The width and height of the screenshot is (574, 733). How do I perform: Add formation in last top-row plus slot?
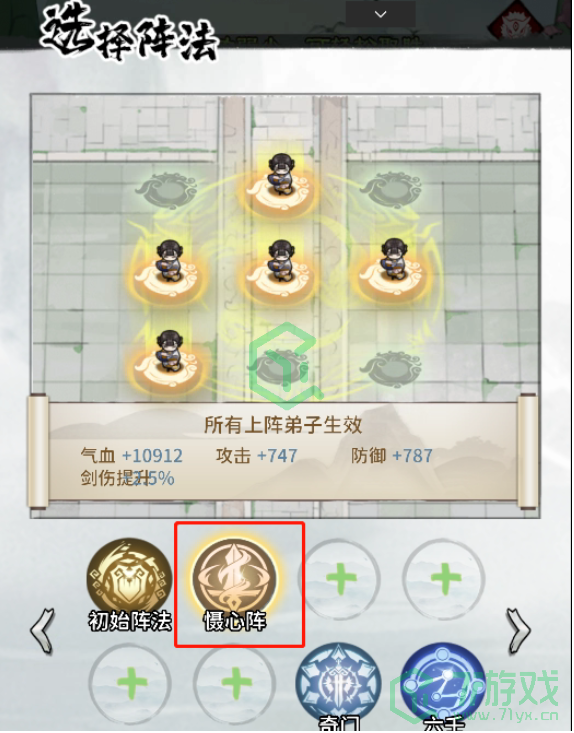tap(444, 579)
